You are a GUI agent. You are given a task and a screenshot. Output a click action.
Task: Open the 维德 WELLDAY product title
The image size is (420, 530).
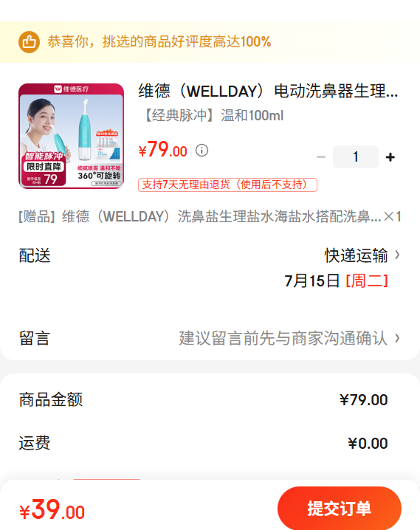pyautogui.click(x=268, y=92)
